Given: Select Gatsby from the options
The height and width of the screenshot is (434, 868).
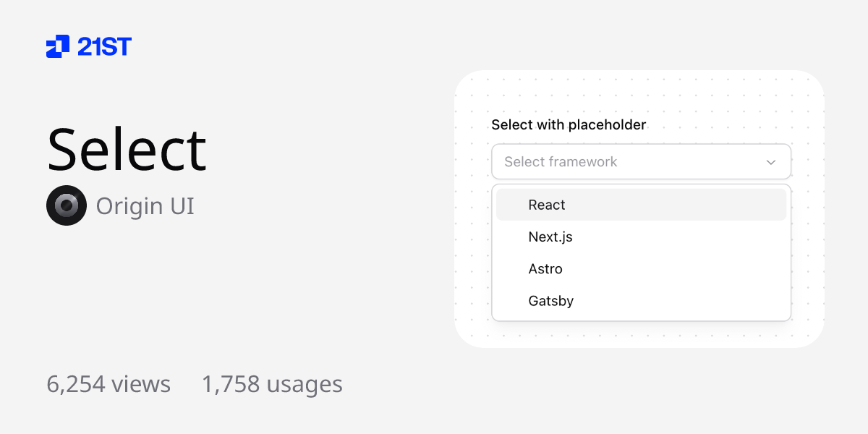Looking at the screenshot, I should pyautogui.click(x=551, y=301).
